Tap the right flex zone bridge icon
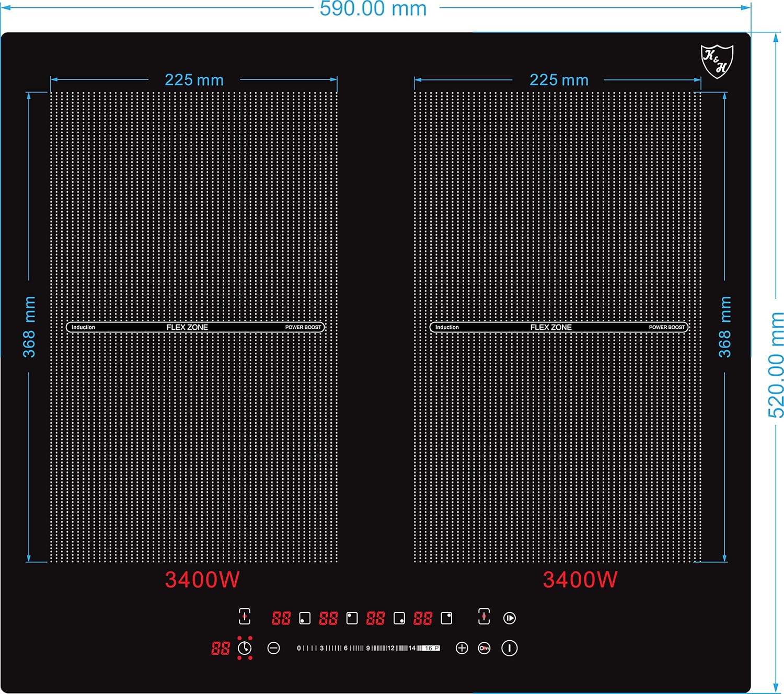The width and height of the screenshot is (784, 694). click(x=484, y=617)
